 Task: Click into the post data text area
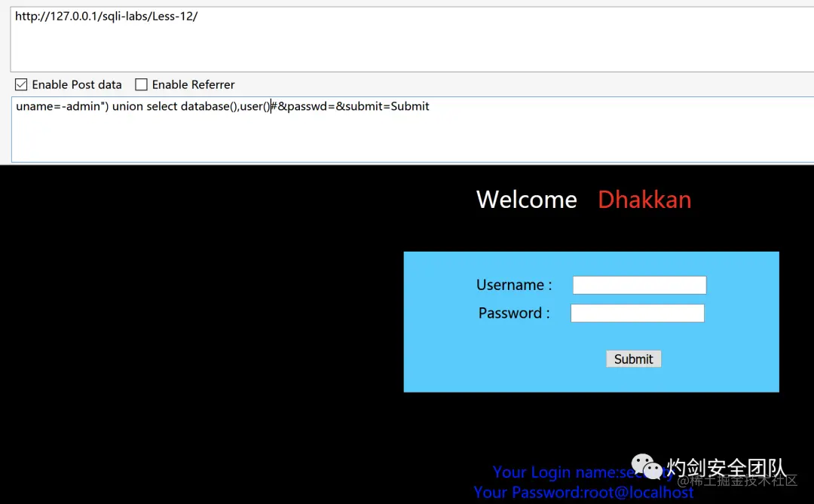pos(413,130)
